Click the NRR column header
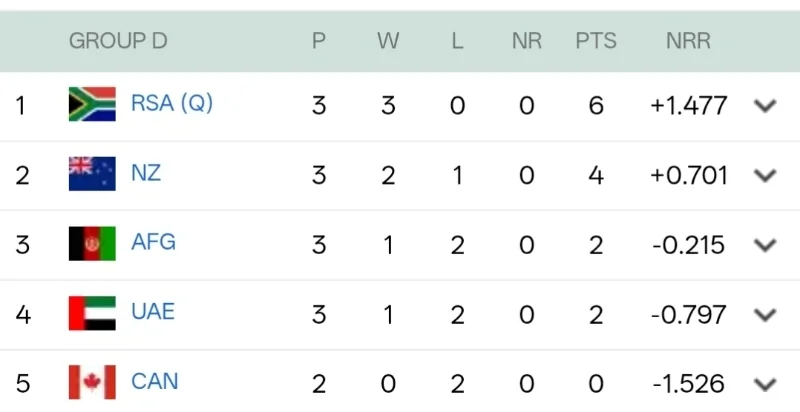The width and height of the screenshot is (800, 412). [x=688, y=41]
